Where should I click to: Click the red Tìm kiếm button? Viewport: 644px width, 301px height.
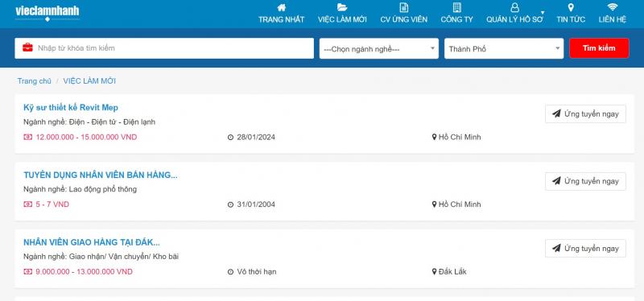tap(599, 48)
